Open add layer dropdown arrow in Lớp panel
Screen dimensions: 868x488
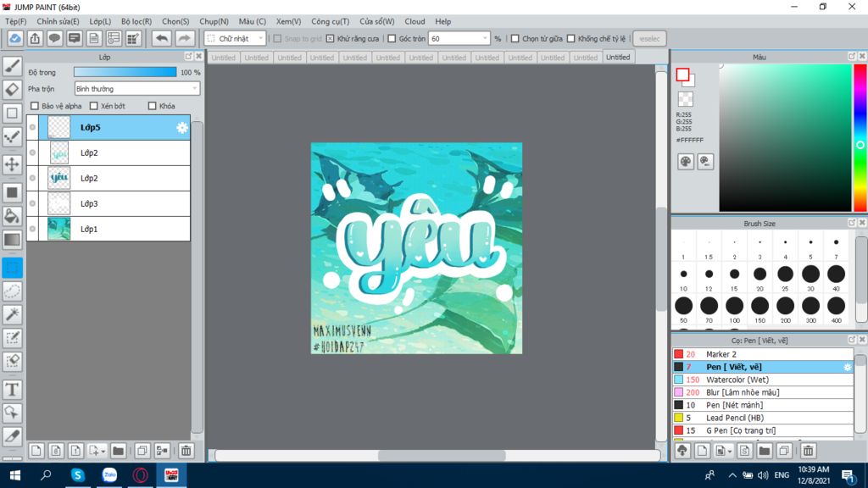[x=103, y=452]
